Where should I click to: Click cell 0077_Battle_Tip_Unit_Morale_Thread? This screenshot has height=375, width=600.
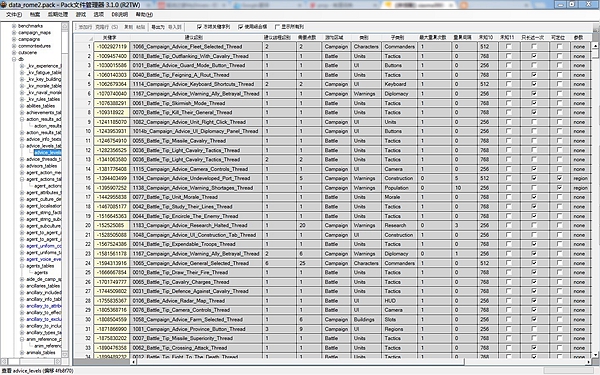click(x=196, y=197)
